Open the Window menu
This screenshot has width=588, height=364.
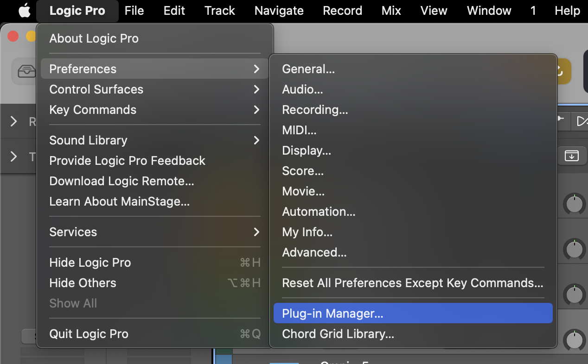click(x=489, y=11)
